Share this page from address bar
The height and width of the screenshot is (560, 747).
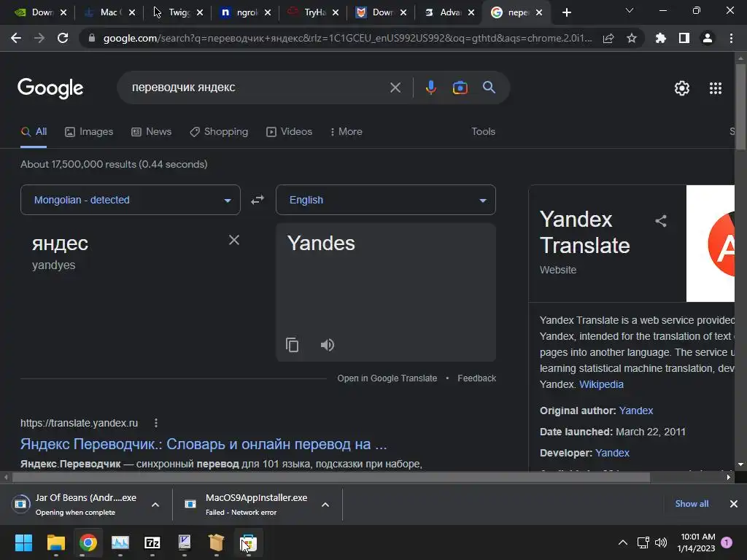coord(608,38)
